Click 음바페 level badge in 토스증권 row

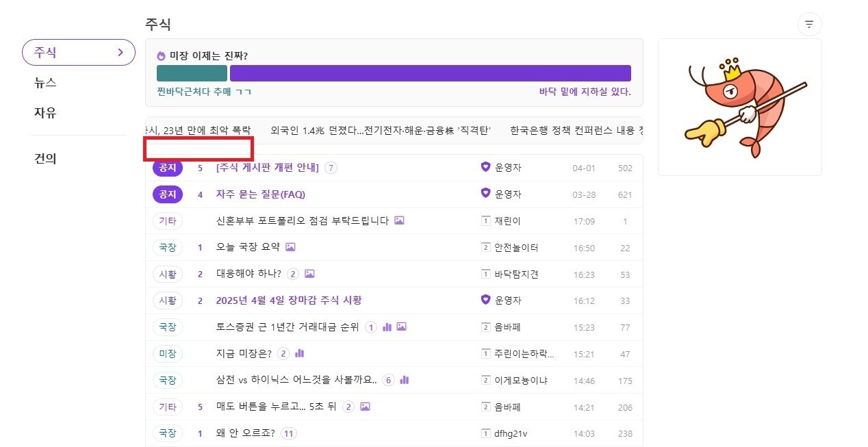pos(486,327)
